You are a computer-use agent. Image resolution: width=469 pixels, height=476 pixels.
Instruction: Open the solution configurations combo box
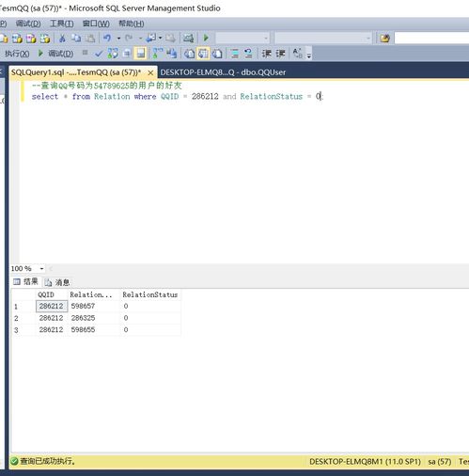pyautogui.click(x=242, y=39)
